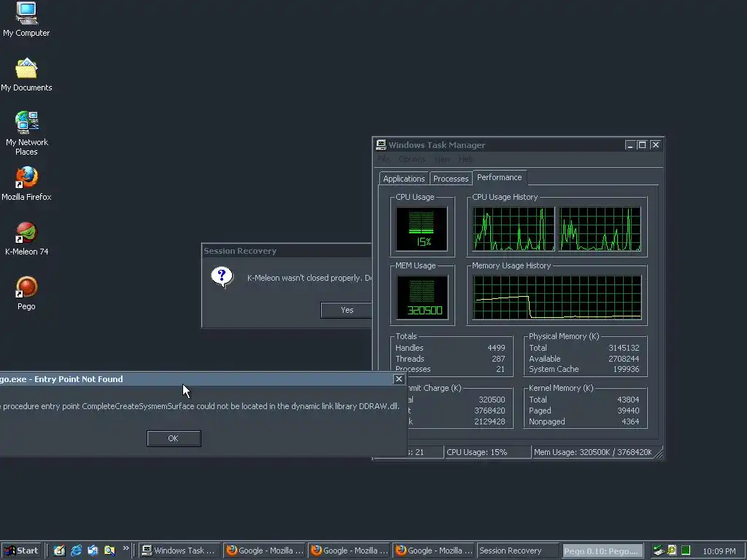Click the right CPU Usage History graph
Viewport: 747px width, 560px height.
pos(600,228)
